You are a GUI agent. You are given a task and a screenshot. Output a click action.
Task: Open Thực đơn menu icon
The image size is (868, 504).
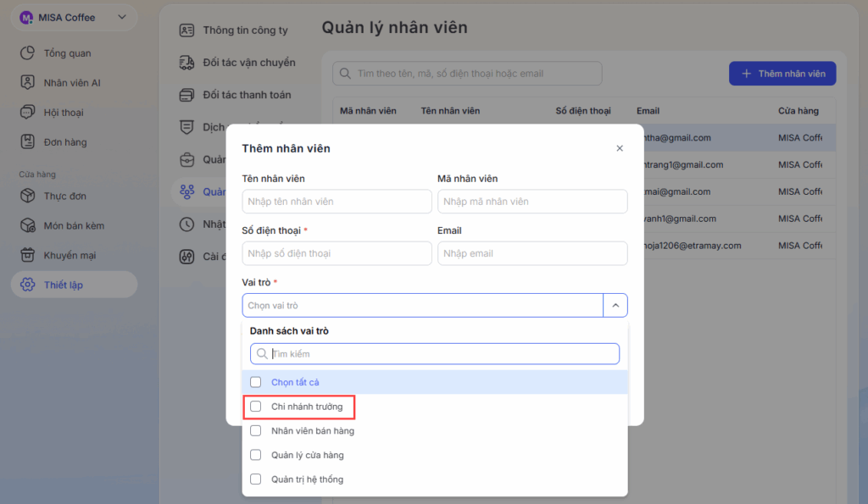point(27,197)
